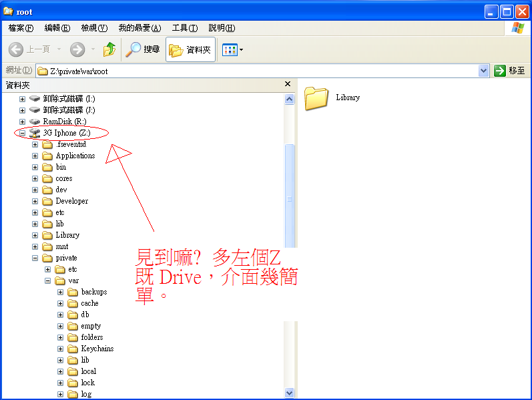This screenshot has height=400, width=532.
Task: Open the 工具 (Tools) menu
Action: click(x=184, y=28)
